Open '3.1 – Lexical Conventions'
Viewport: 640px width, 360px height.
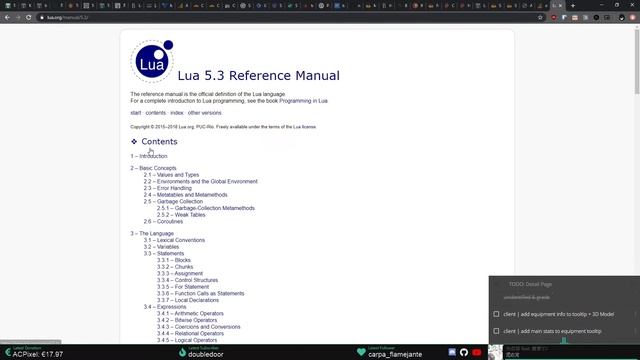174,240
